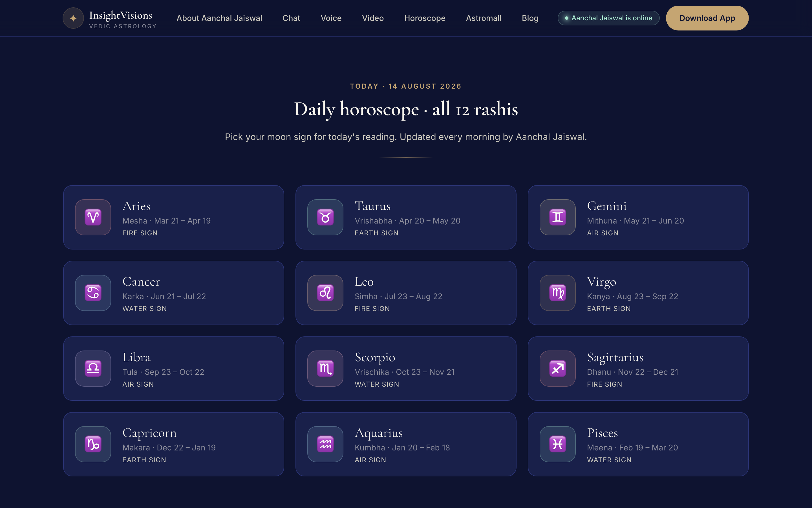Open the Taurus heading link
The image size is (812, 508).
[372, 206]
